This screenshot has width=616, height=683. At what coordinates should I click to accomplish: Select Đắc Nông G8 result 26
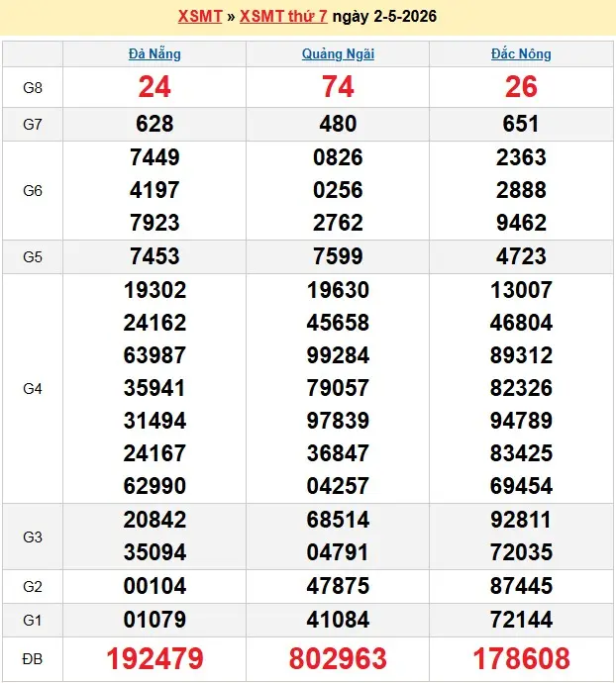click(x=521, y=87)
